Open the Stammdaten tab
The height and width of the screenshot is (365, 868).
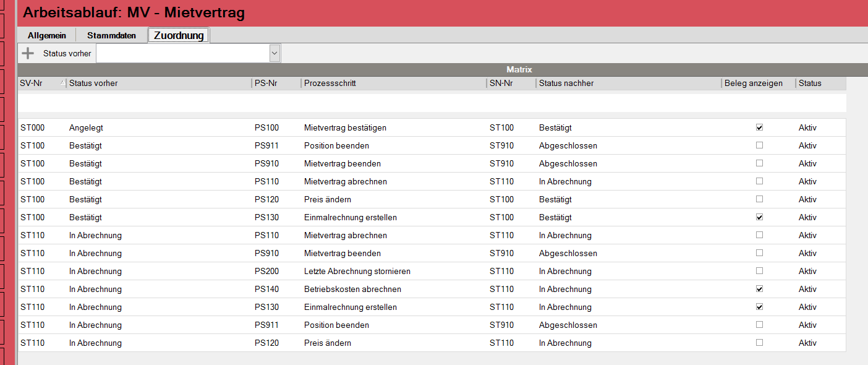pos(111,35)
